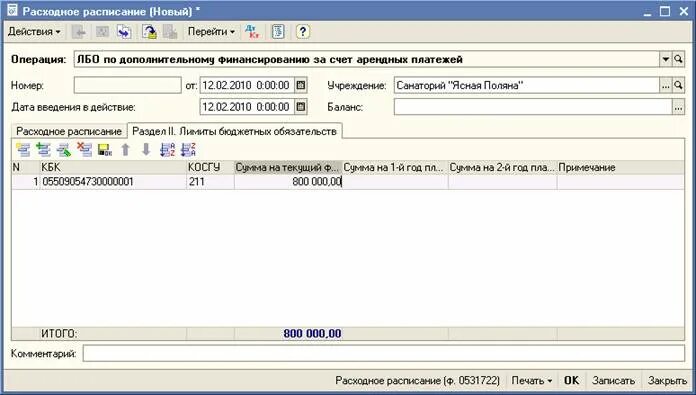Click the Закрыть button
The height and width of the screenshot is (395, 696).
(667, 380)
